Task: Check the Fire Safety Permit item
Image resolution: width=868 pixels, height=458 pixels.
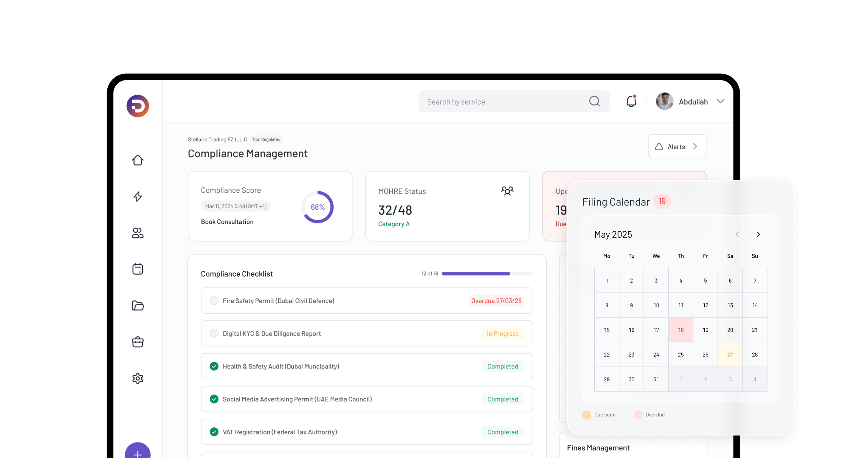Action: pyautogui.click(x=214, y=300)
